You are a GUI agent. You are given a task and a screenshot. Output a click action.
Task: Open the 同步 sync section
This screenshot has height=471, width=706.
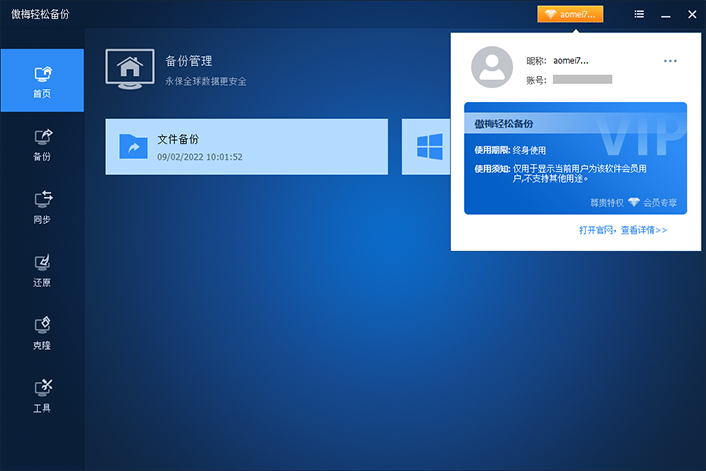[x=42, y=208]
